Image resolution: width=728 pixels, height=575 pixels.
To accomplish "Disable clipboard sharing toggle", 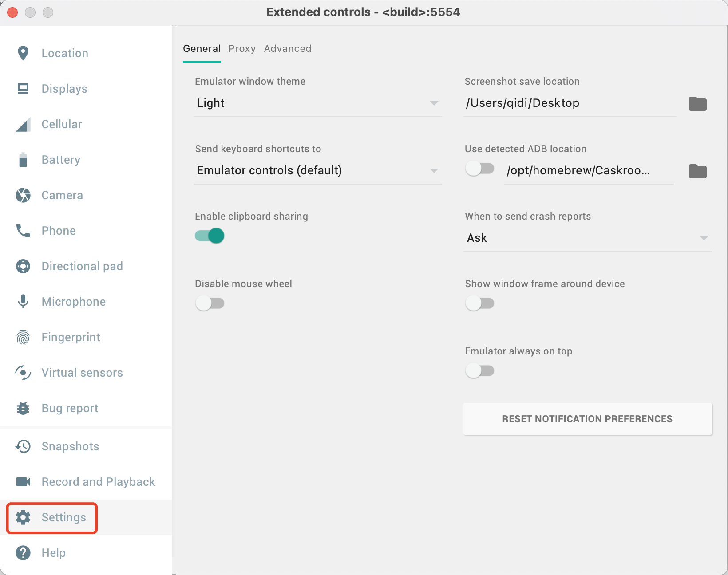I will point(210,236).
